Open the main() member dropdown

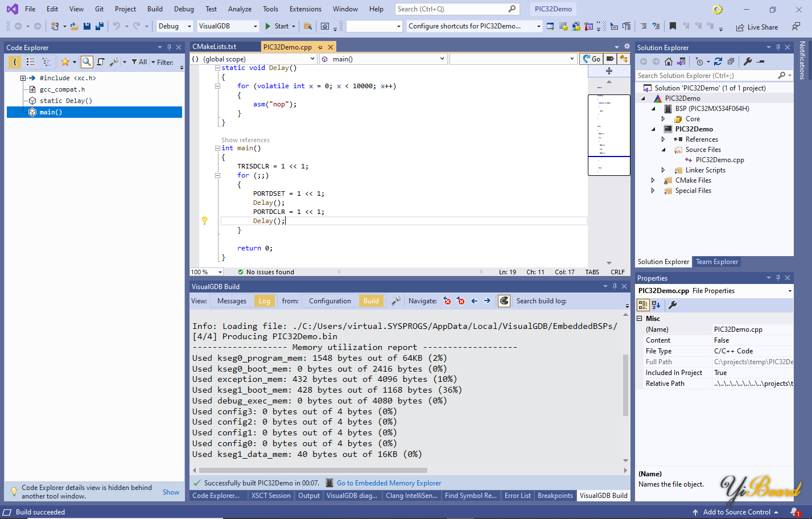(384, 59)
